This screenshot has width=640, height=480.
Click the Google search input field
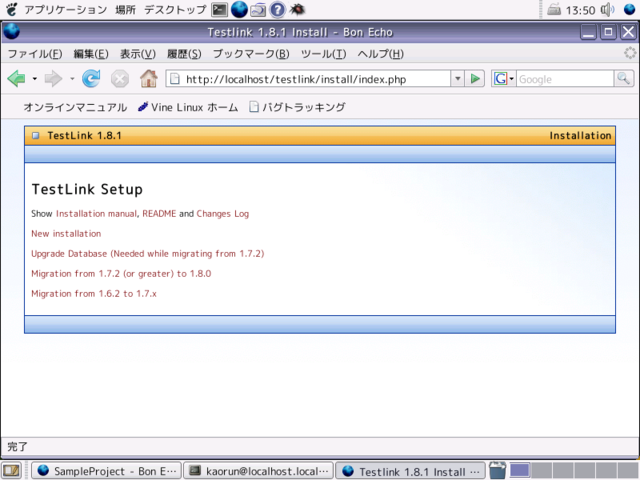[x=565, y=79]
